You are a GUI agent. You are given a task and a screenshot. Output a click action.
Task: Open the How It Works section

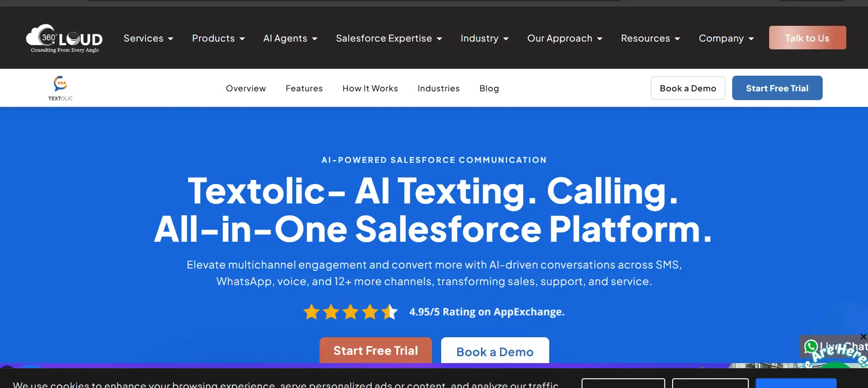click(x=370, y=88)
